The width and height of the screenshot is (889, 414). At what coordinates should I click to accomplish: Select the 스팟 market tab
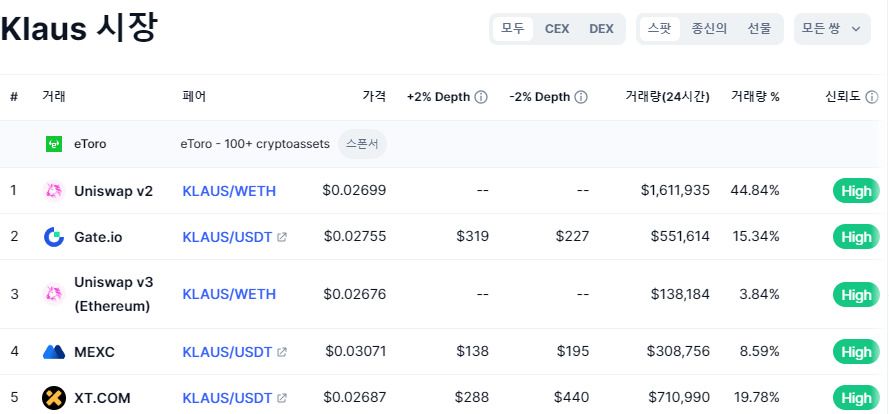(659, 29)
